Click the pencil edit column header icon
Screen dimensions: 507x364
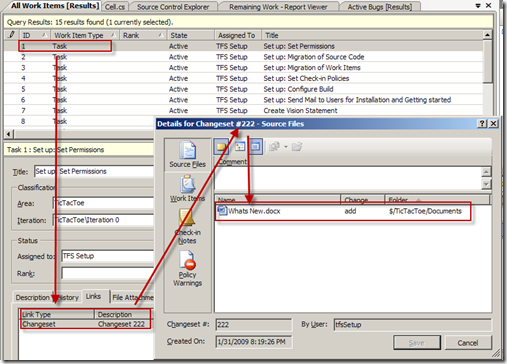coord(12,35)
